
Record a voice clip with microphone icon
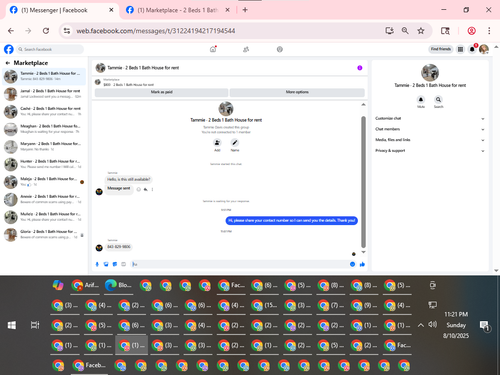click(97, 264)
